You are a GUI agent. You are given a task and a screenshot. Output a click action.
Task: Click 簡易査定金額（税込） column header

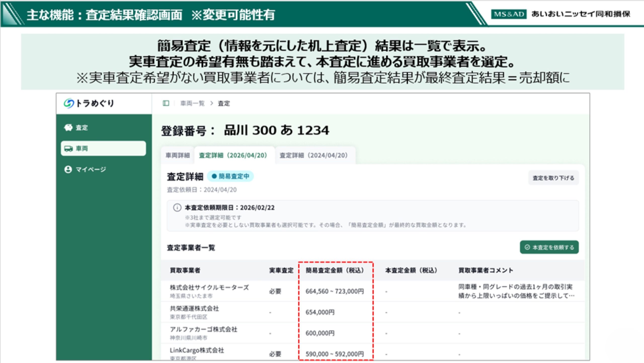click(335, 270)
